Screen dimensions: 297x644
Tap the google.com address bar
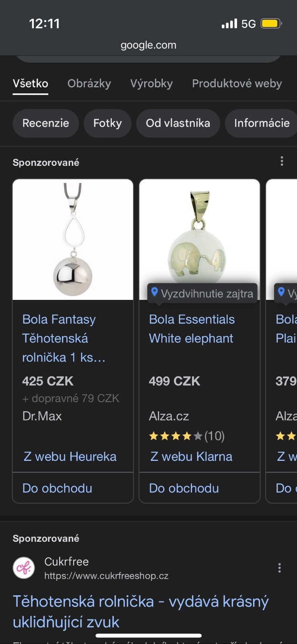[148, 45]
